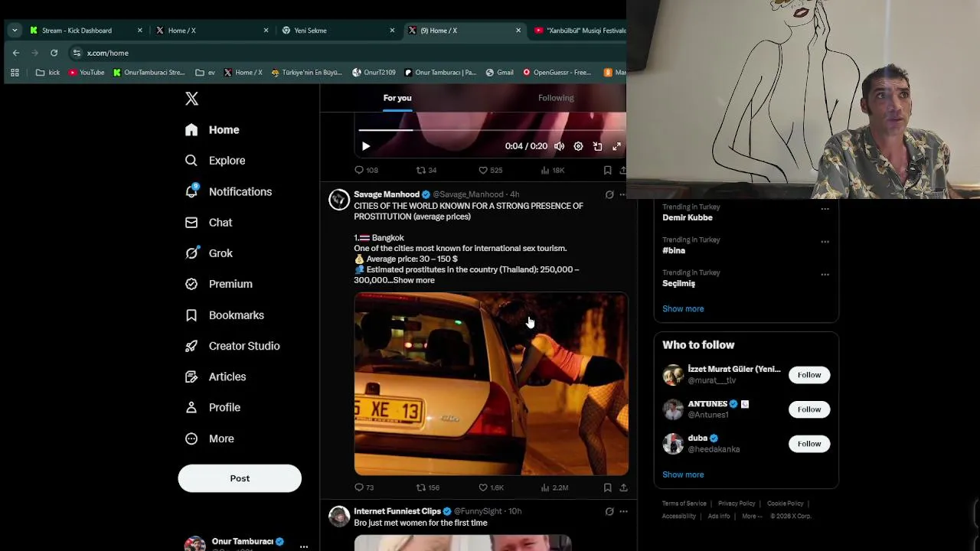This screenshot has height=551, width=980.
Task: Click the Post button
Action: coord(240,478)
